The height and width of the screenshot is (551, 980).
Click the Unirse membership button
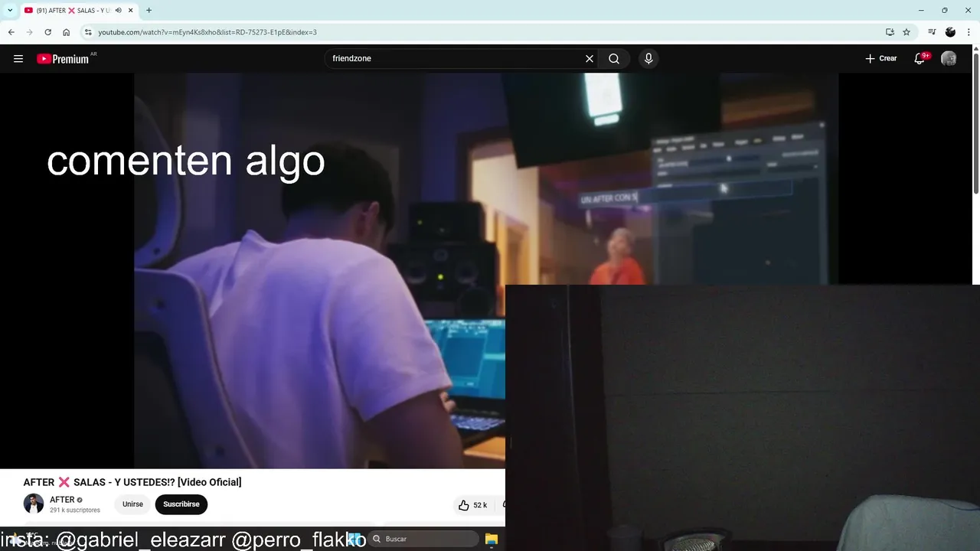(132, 504)
